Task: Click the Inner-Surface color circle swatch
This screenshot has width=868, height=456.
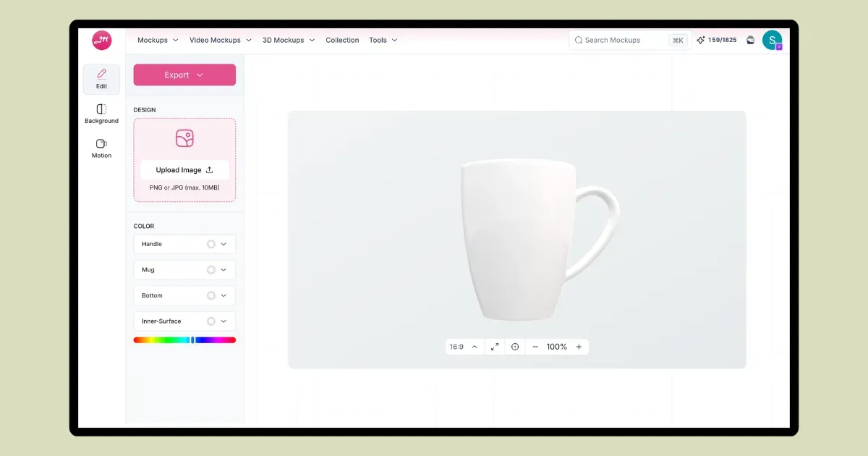Action: [211, 321]
